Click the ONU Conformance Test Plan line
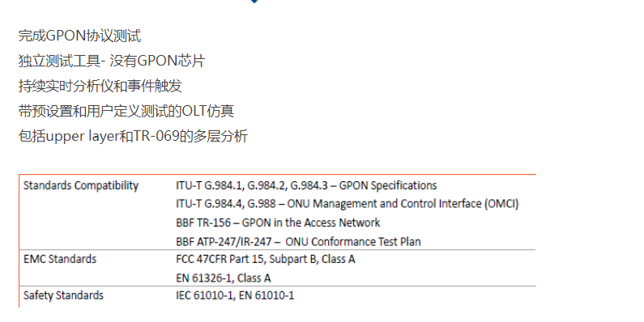The image size is (644, 322). (x=299, y=242)
